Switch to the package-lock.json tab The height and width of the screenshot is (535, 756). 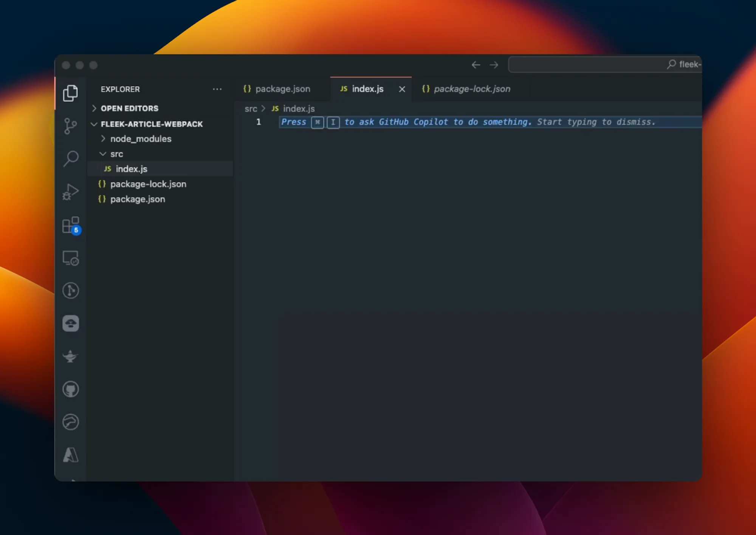click(471, 89)
